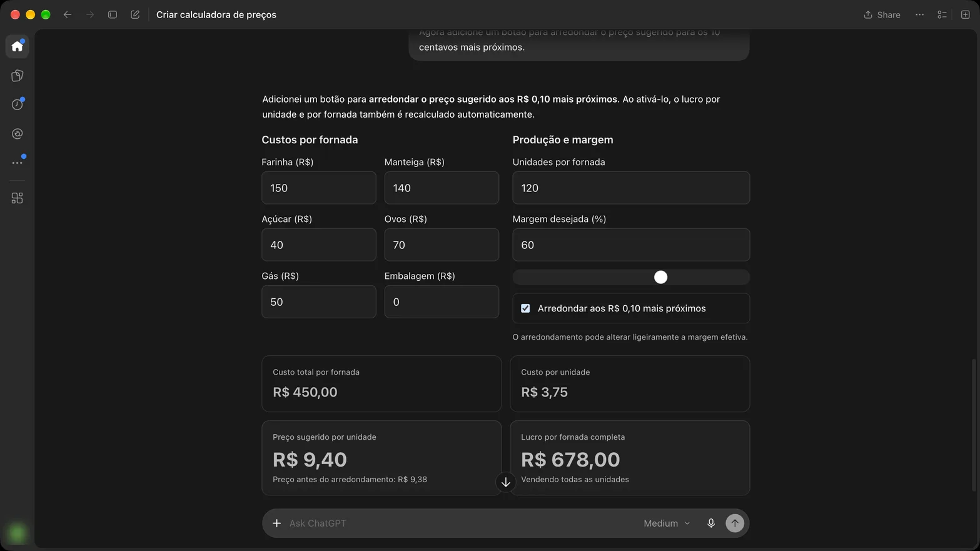Open the clock history icon in the sidebar
Viewport: 980px width, 551px height.
coord(18,104)
